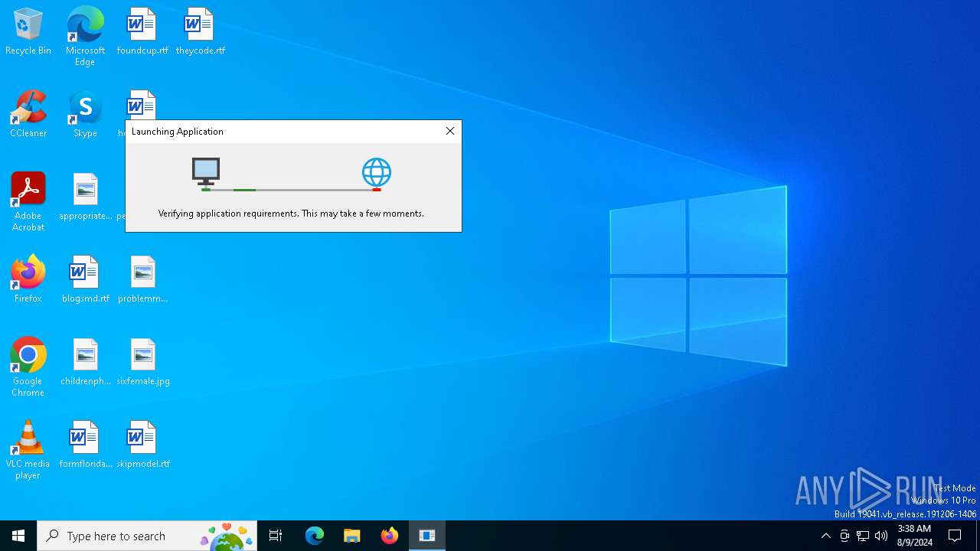Open the volume control tray icon
This screenshot has height=551, width=980.
881,536
